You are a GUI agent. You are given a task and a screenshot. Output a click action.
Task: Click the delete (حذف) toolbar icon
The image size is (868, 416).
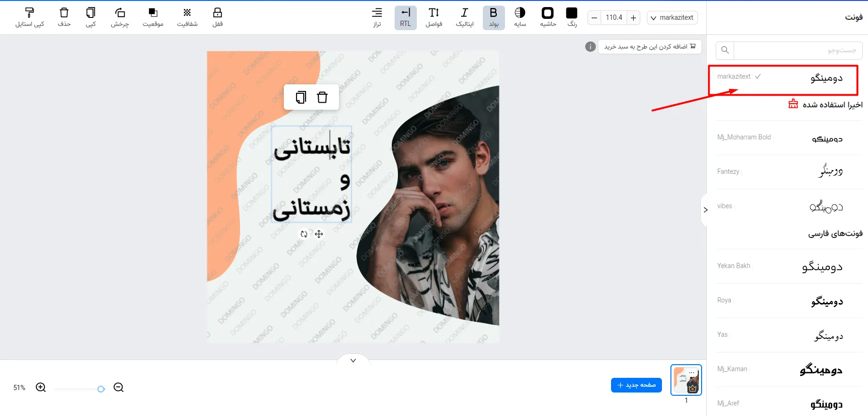tap(64, 17)
